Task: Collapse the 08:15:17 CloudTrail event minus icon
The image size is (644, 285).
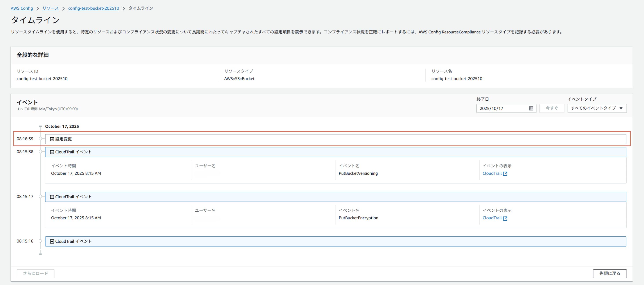Action: click(52, 197)
